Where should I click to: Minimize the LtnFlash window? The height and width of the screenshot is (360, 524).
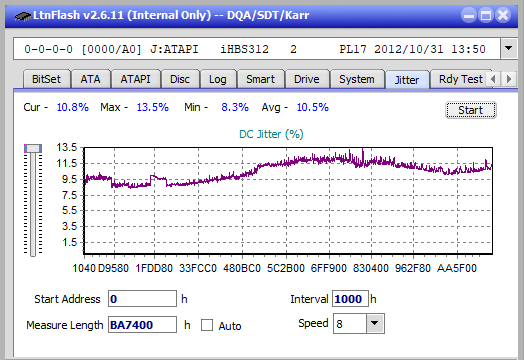click(x=469, y=15)
